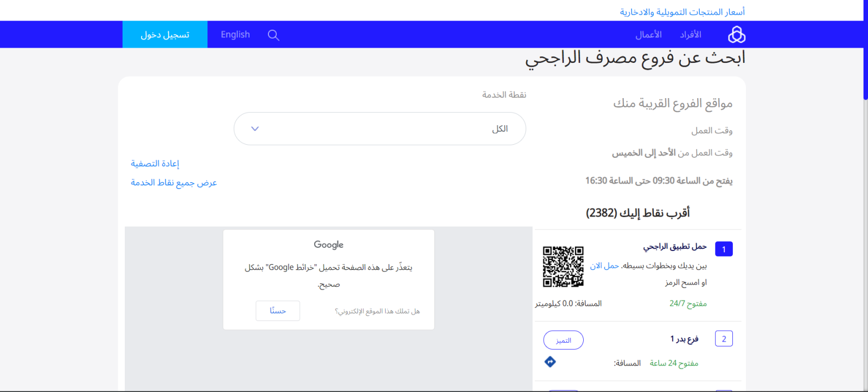Click the page vertical scrollbar thumb
Image resolution: width=868 pixels, height=392 pixels.
pyautogui.click(x=865, y=50)
